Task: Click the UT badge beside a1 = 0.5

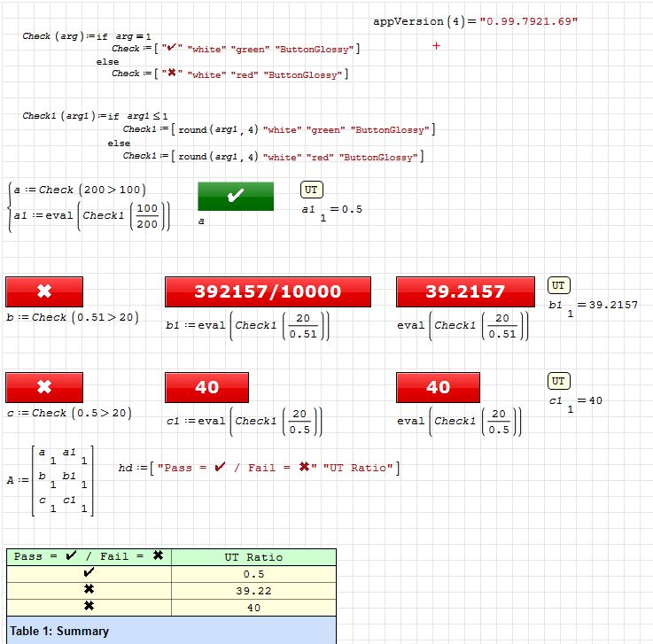Action: pyautogui.click(x=312, y=190)
